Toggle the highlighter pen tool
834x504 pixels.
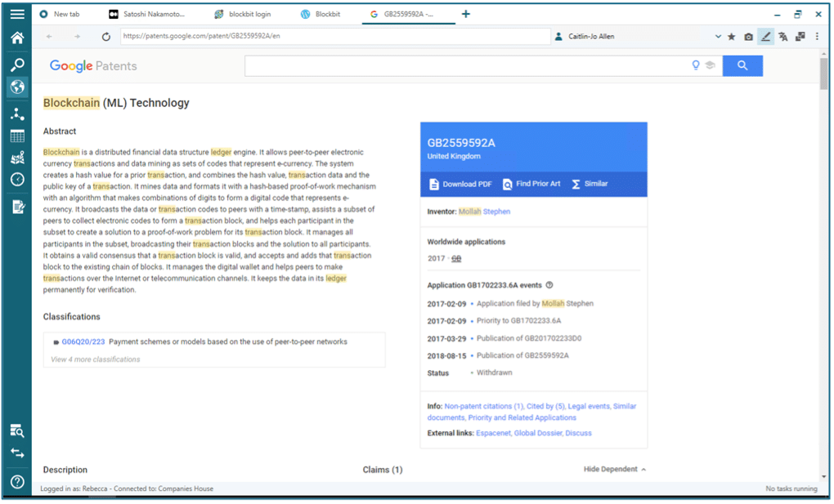(x=765, y=37)
